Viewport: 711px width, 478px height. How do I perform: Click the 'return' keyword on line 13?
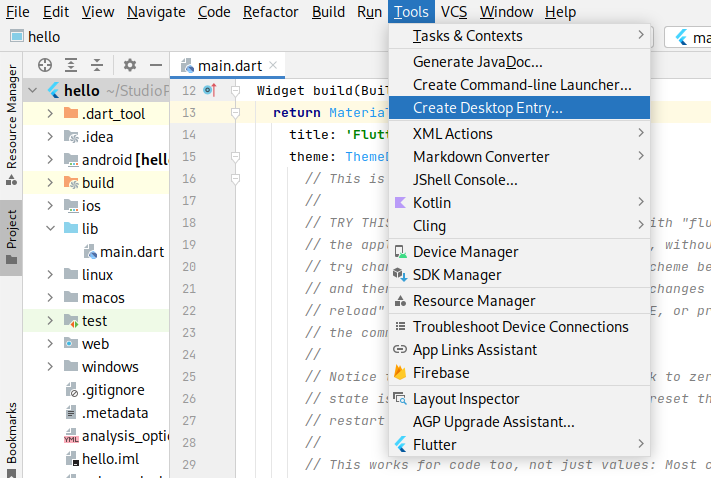pyautogui.click(x=297, y=112)
